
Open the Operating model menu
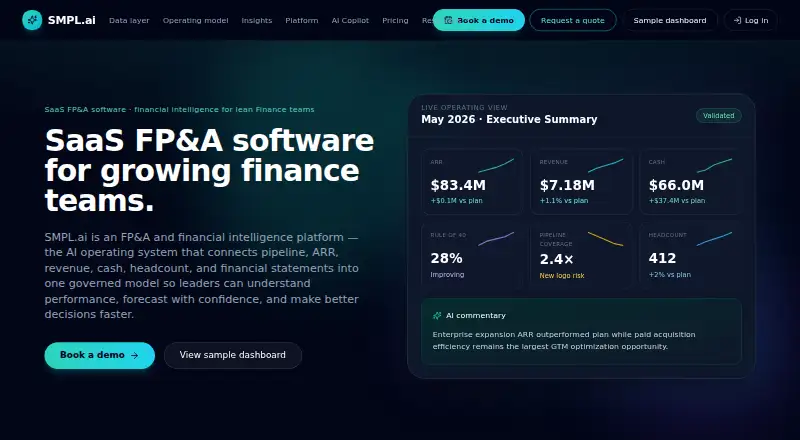(195, 20)
